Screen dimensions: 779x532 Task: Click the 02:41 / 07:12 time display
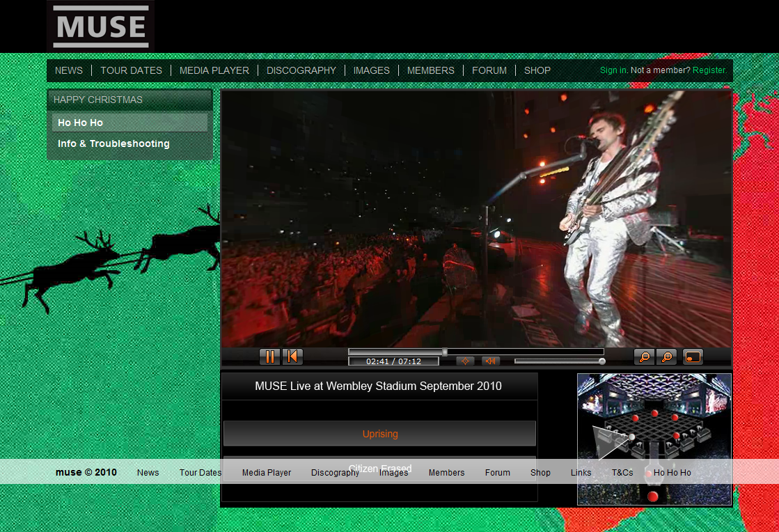[393, 361]
